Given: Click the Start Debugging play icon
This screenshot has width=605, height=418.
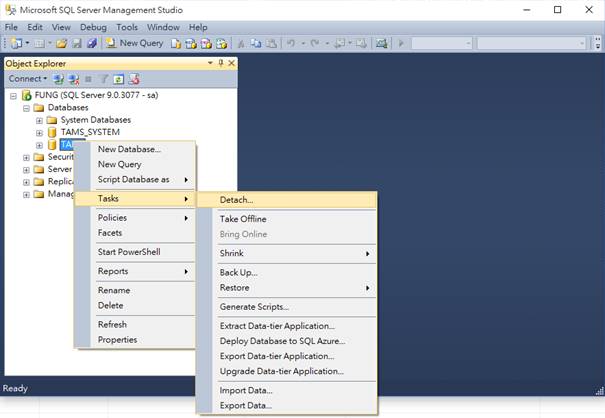Looking at the screenshot, I should 401,43.
